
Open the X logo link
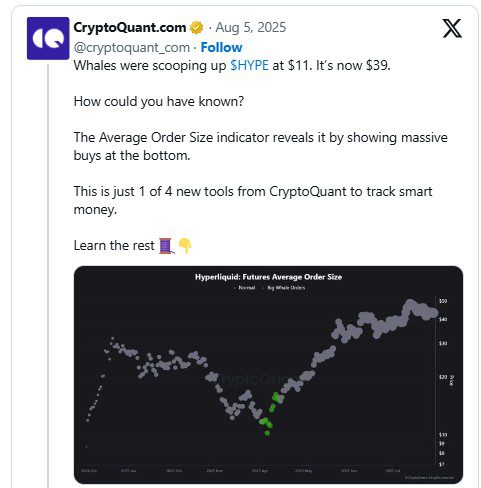(452, 28)
